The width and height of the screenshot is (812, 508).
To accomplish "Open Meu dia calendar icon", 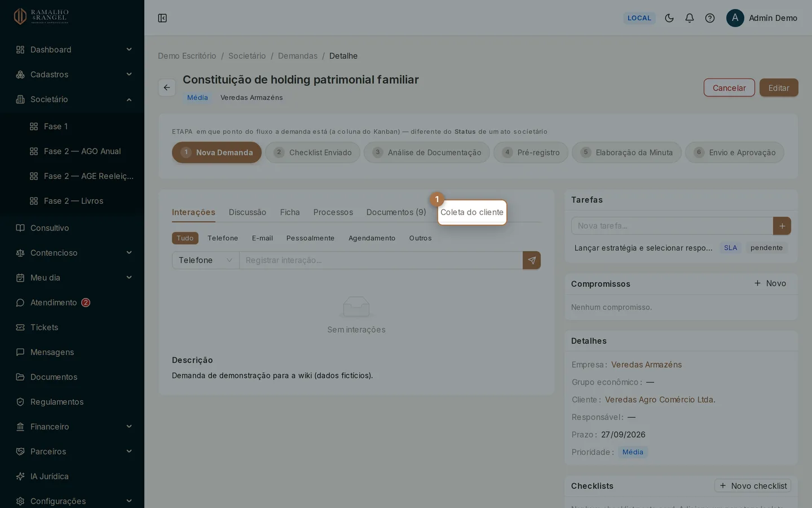I will 20,278.
